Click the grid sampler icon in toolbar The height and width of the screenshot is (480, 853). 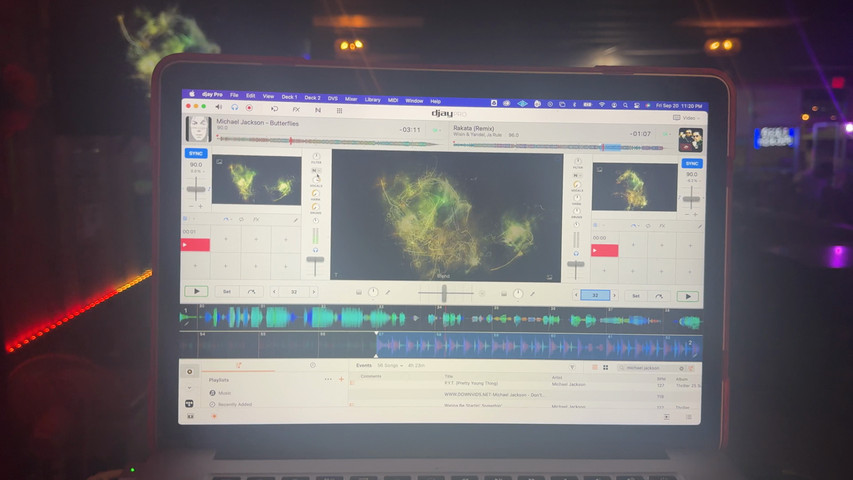tap(339, 110)
